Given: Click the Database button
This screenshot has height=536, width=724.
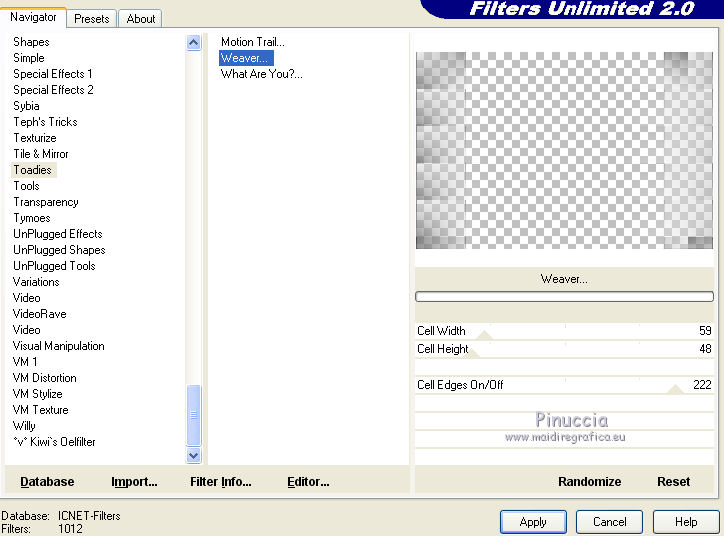Looking at the screenshot, I should coord(47,482).
